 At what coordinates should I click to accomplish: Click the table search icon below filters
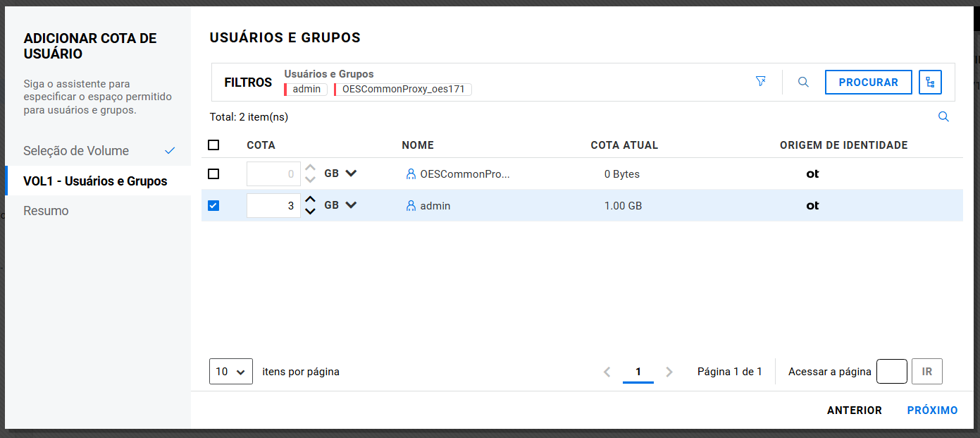[943, 117]
